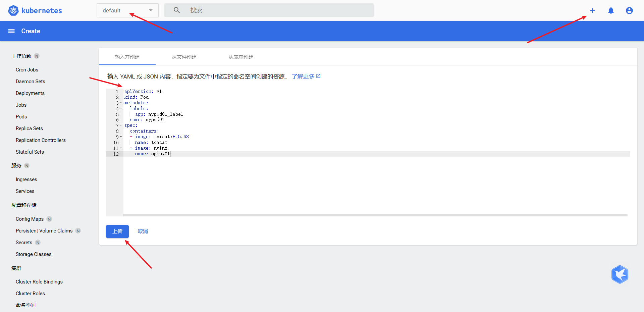Open Config Maps
This screenshot has height=312, width=644.
(30, 219)
